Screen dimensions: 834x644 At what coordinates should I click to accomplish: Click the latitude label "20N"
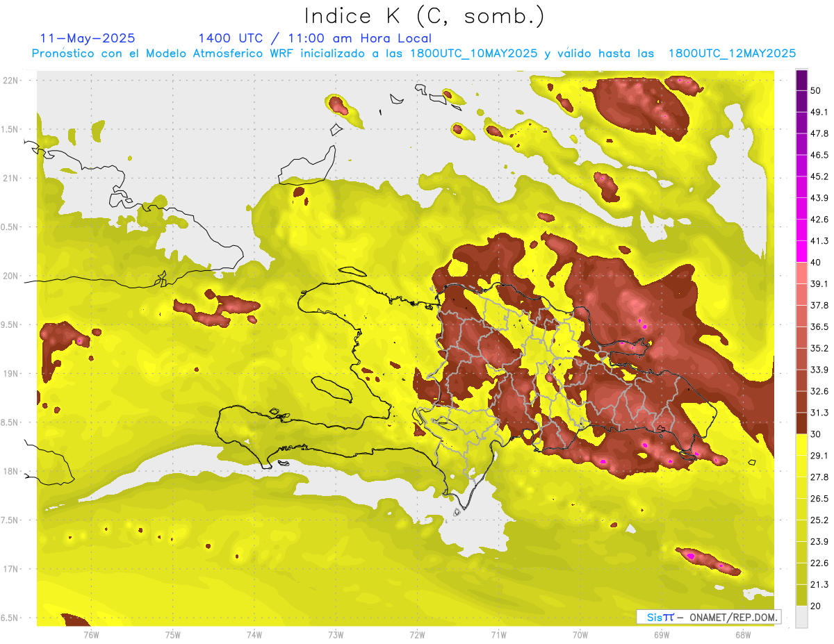tap(12, 276)
